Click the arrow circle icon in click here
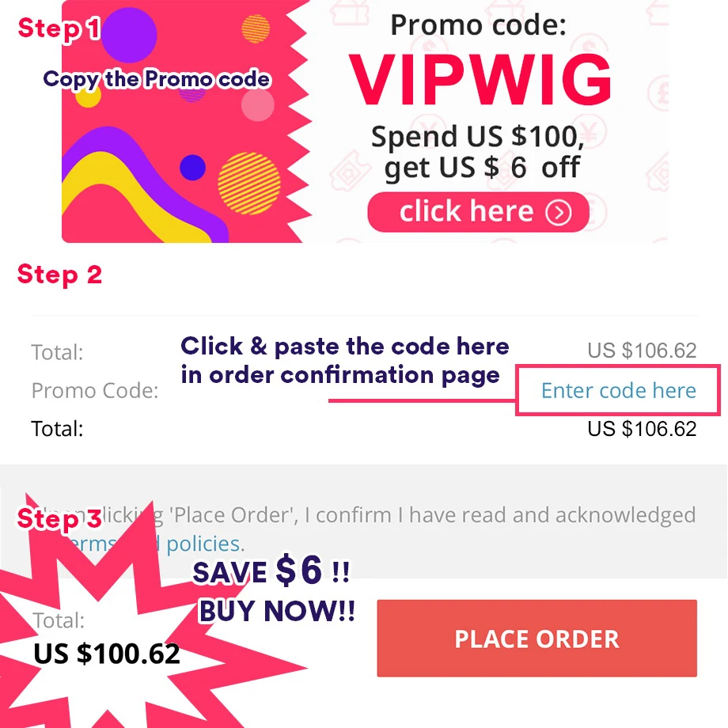 558,213
